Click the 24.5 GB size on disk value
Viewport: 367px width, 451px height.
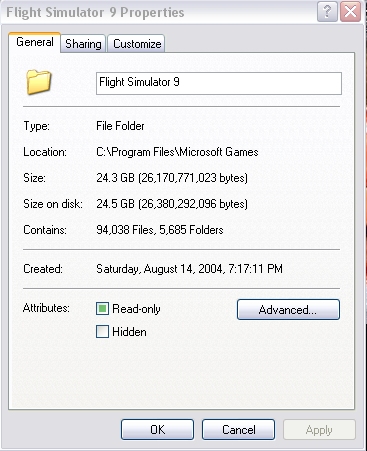172,204
